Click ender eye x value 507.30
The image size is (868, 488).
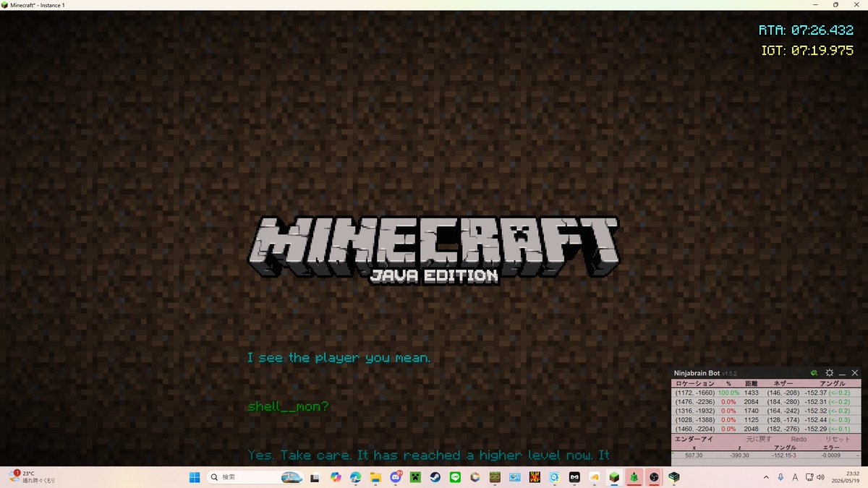click(x=694, y=455)
